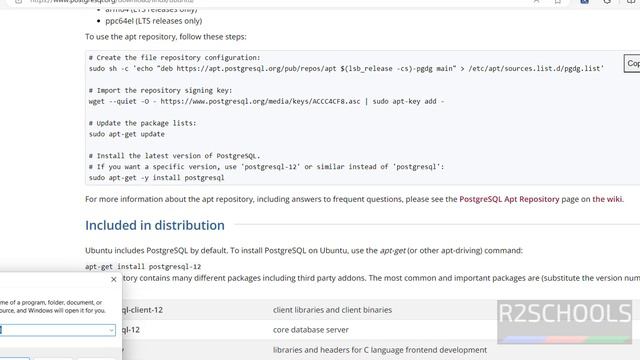The image size is (640, 360).
Task: Click the 'sudo apt-get -y install postgresql' line
Action: coord(157,178)
